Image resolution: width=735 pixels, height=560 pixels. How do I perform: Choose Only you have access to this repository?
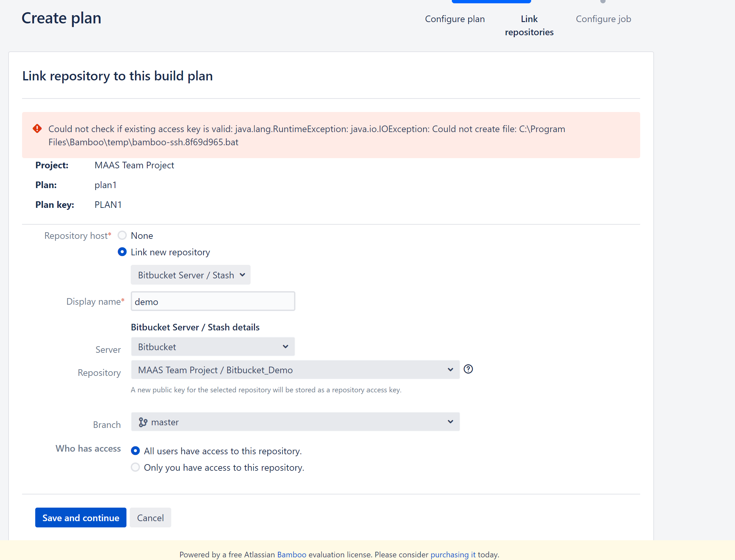pos(135,467)
